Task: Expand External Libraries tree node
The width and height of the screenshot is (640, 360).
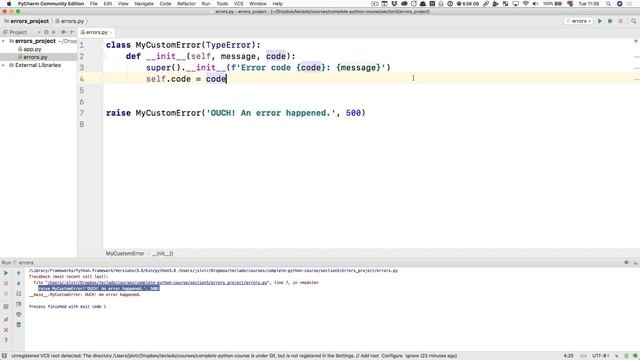Action: tap(4, 65)
